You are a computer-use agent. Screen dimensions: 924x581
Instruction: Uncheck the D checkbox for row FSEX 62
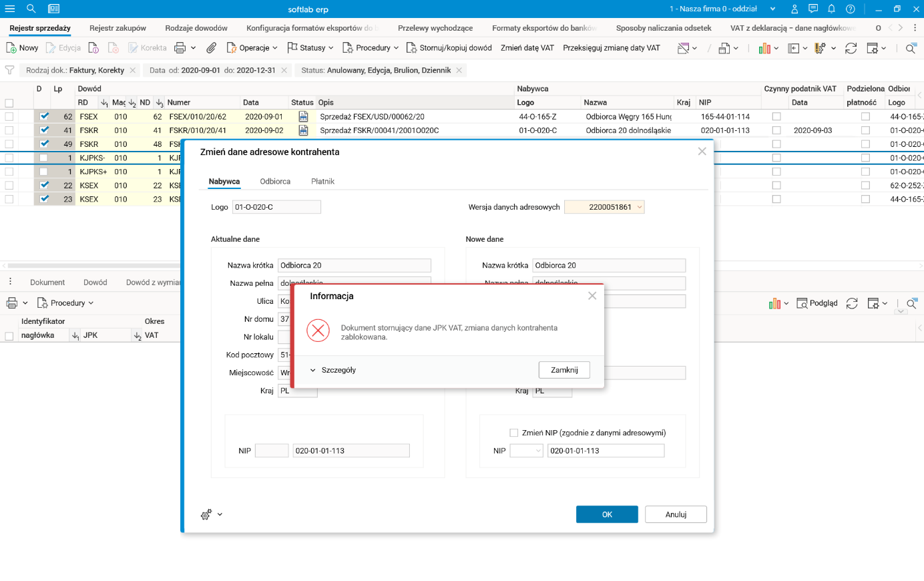coord(44,116)
